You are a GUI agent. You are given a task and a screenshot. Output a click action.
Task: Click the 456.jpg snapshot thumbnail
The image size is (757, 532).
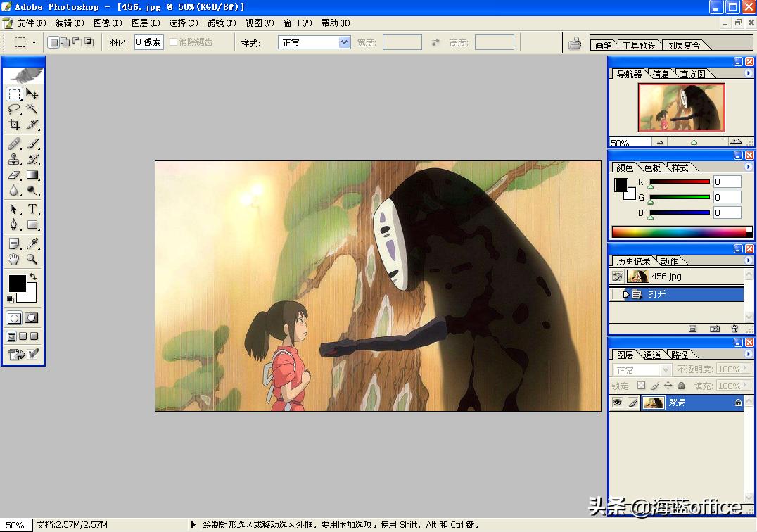(637, 276)
